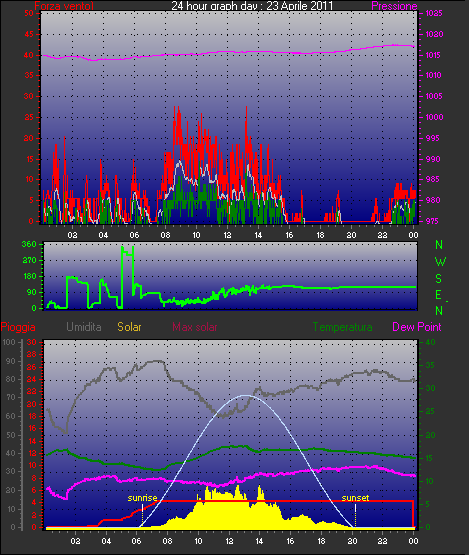Click the 100 humidity axis value
This screenshot has width=469, height=555.
[9, 342]
